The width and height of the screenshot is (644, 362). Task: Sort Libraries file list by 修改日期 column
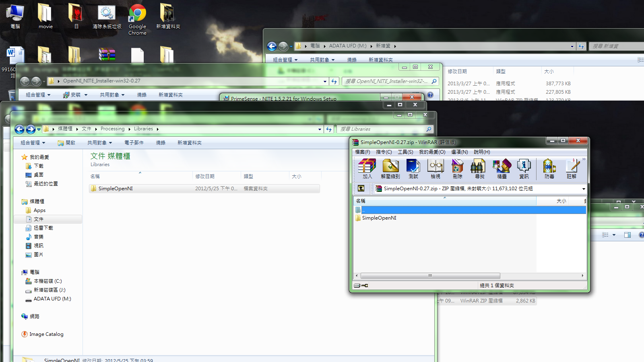point(217,177)
